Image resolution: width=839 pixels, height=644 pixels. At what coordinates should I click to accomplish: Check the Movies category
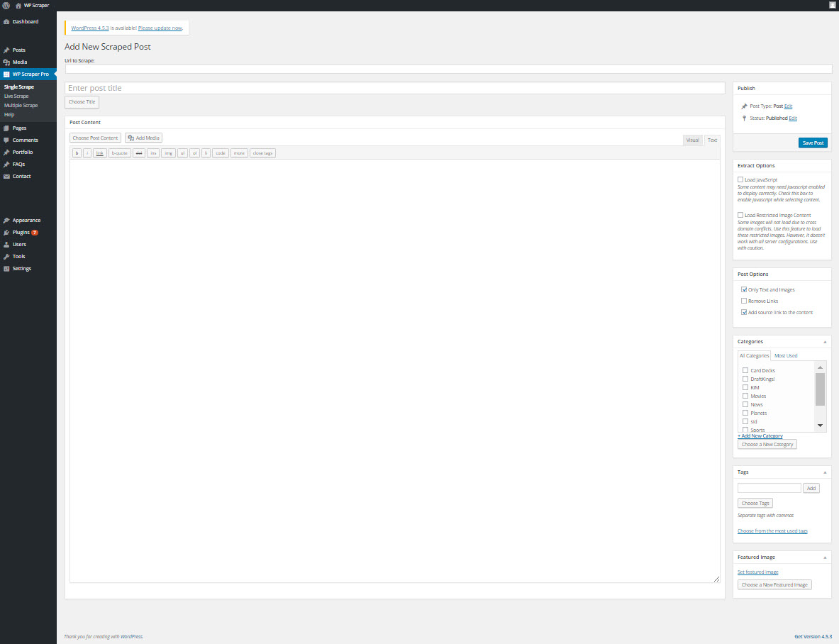[x=745, y=396]
